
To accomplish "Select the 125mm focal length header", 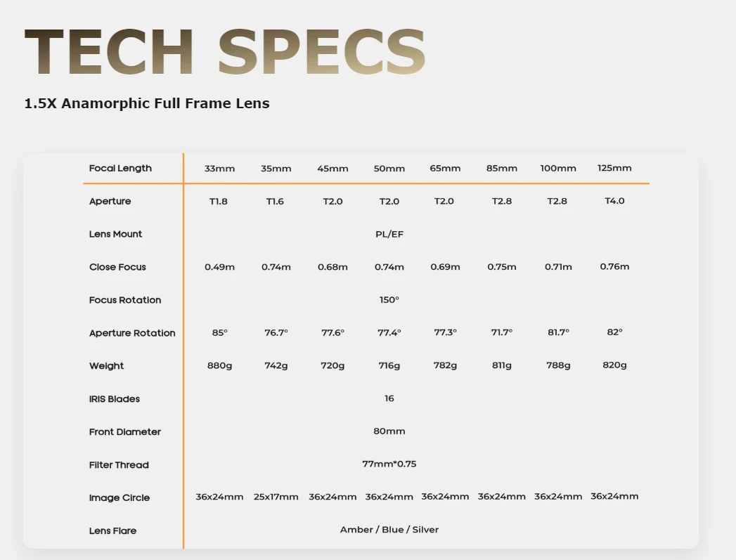I will [x=614, y=168].
